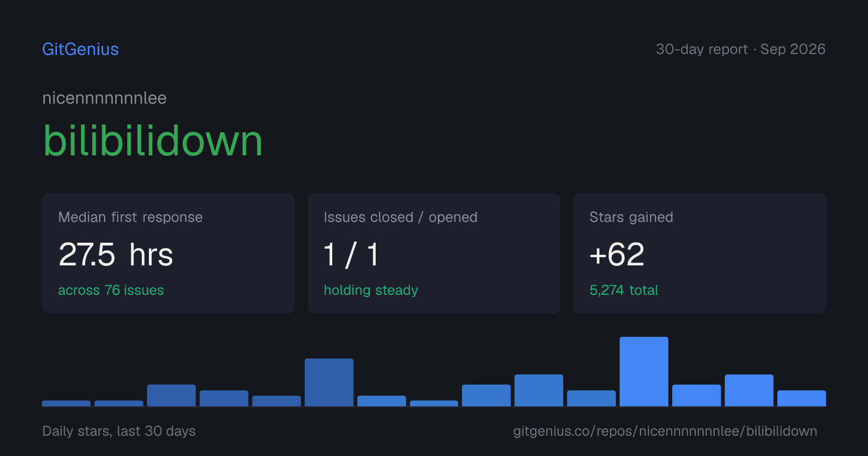Select the last bar in the chart

[x=801, y=398]
